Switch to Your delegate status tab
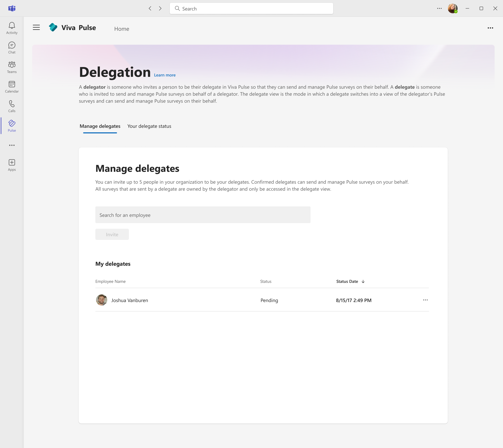The width and height of the screenshot is (503, 448). 149,126
